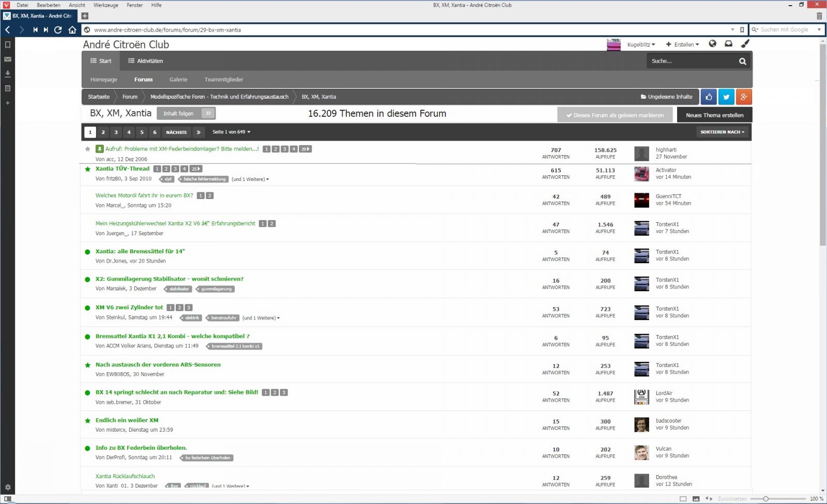Share forum on Google Plus

(744, 97)
